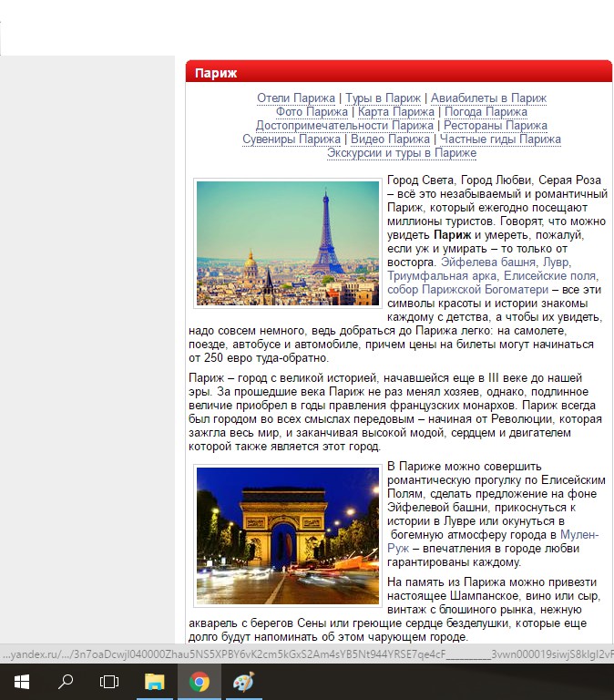The height and width of the screenshot is (700, 614).
Task: Open Task View on taskbar
Action: [109, 682]
